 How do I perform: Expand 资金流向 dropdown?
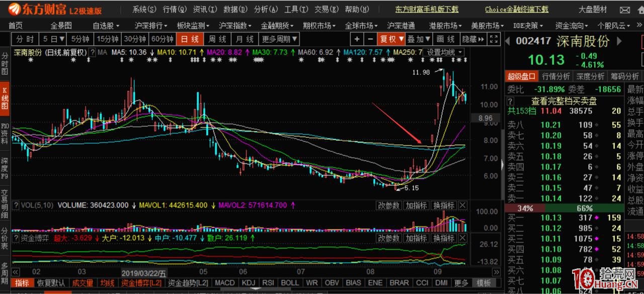click(x=572, y=26)
